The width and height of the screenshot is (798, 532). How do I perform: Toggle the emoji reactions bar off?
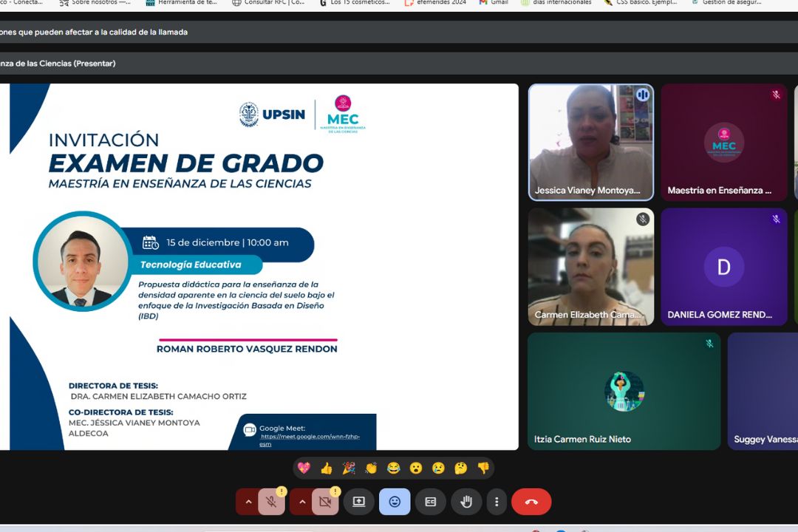(395, 502)
